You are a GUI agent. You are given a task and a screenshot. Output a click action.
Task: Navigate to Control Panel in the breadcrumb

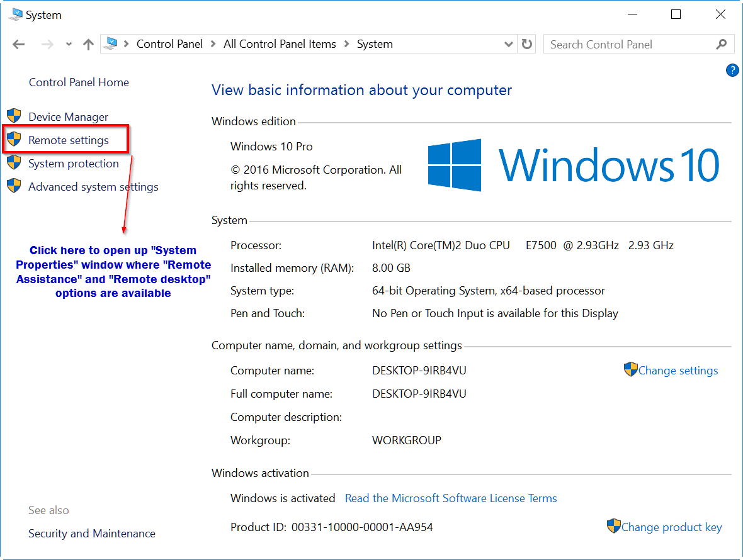tap(169, 44)
